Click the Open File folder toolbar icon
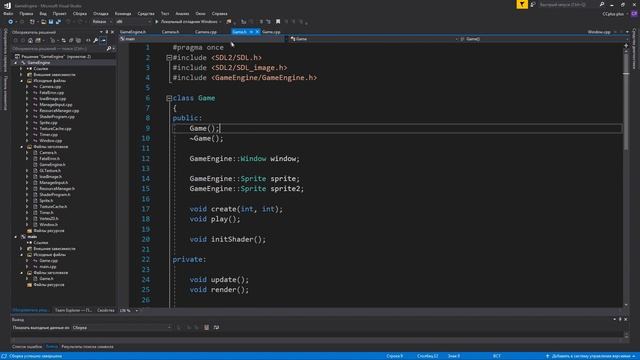The height and width of the screenshot is (360, 640). click(x=43, y=22)
